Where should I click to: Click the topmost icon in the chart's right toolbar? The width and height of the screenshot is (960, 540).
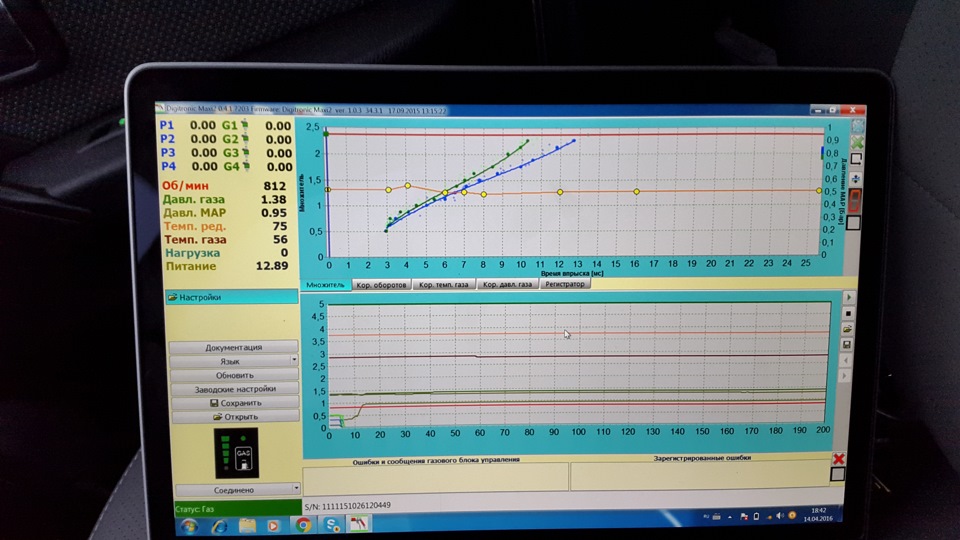click(858, 126)
